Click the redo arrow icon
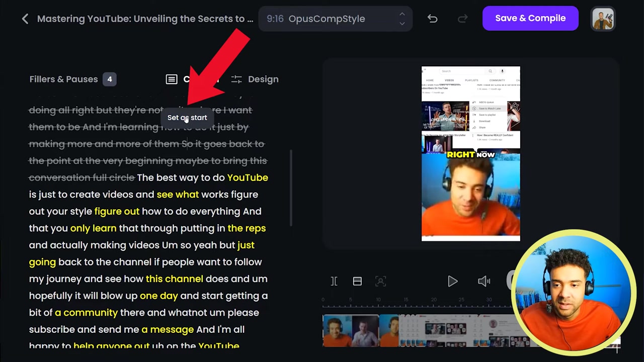Viewport: 644px width, 362px height. pos(462,19)
